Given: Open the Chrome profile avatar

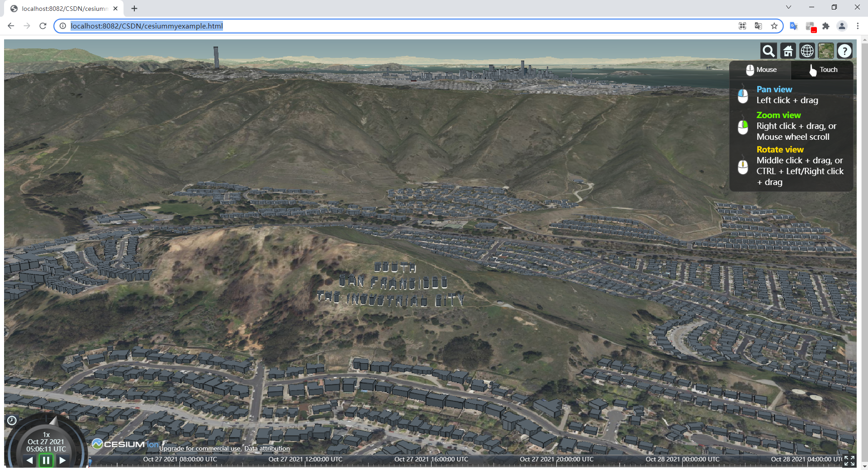Looking at the screenshot, I should 842,26.
